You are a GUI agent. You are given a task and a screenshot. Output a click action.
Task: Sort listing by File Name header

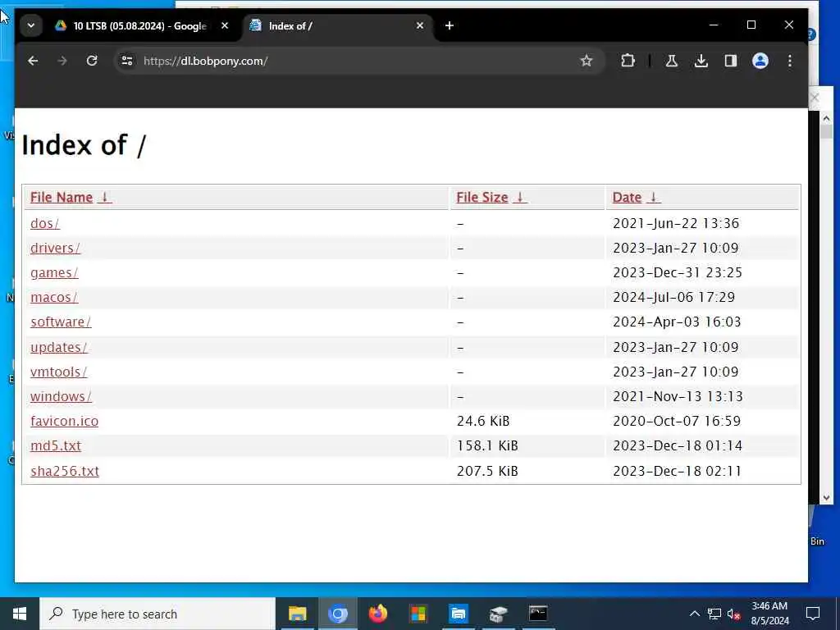[x=62, y=197]
